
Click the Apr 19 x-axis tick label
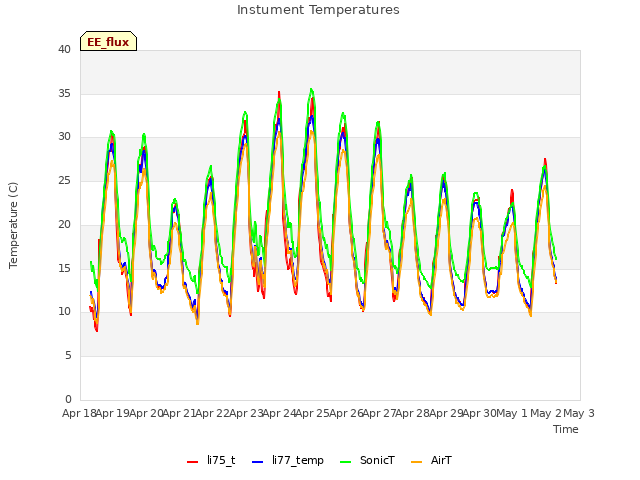coord(113,413)
